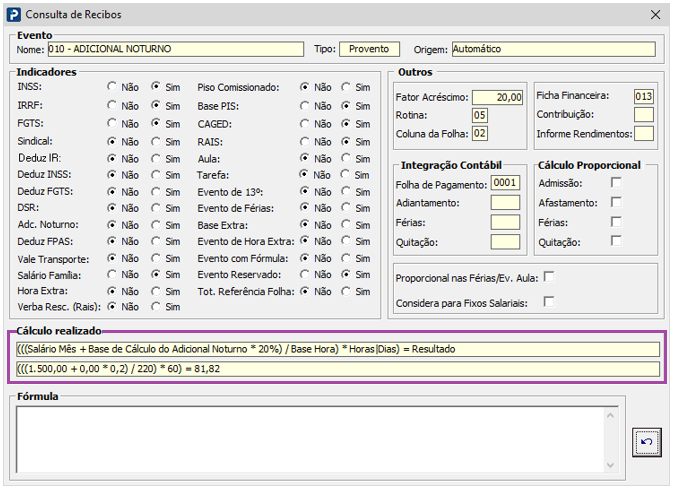This screenshot has height=489, width=674.
Task: Click the calculation result line with 81,82
Action: click(337, 369)
